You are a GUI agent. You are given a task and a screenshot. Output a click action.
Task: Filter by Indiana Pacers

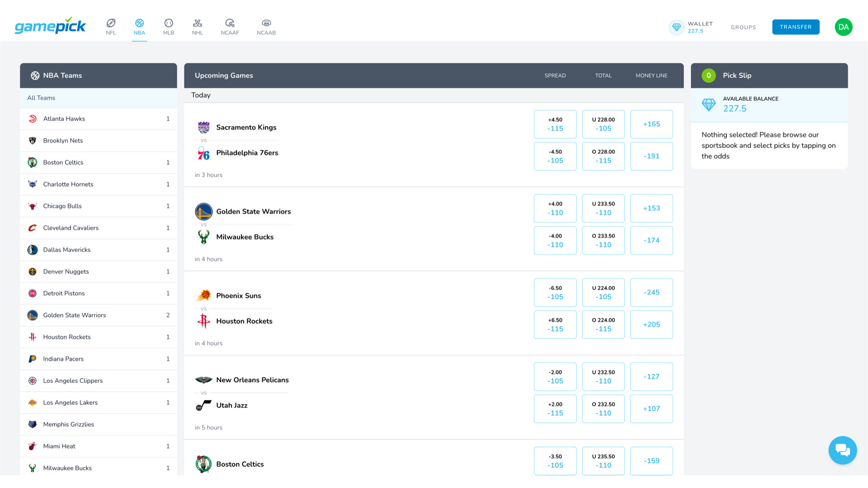point(99,359)
